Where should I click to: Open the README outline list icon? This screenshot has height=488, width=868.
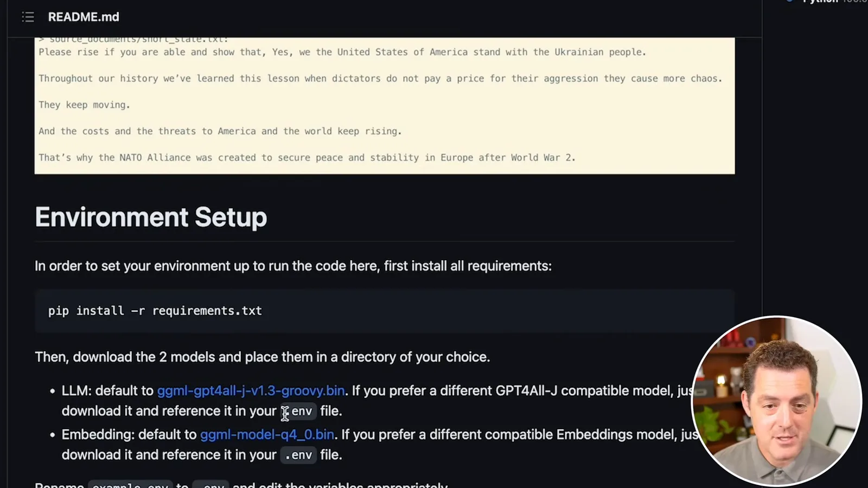pyautogui.click(x=28, y=17)
